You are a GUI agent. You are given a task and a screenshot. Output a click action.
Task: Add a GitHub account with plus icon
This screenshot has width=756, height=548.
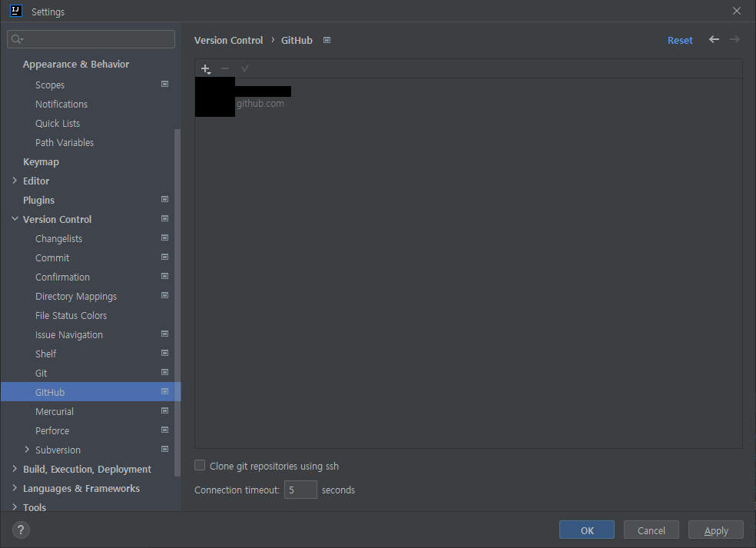206,69
